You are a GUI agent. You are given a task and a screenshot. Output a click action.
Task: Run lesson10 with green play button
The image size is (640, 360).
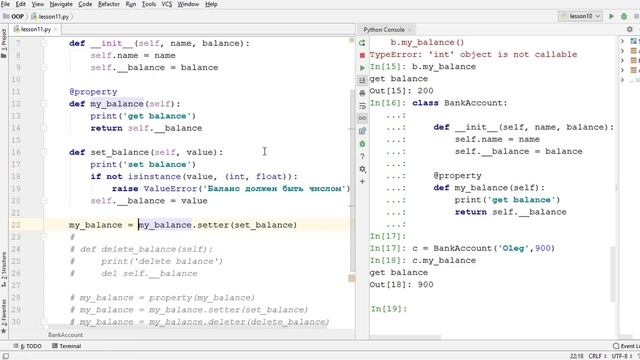pyautogui.click(x=611, y=16)
